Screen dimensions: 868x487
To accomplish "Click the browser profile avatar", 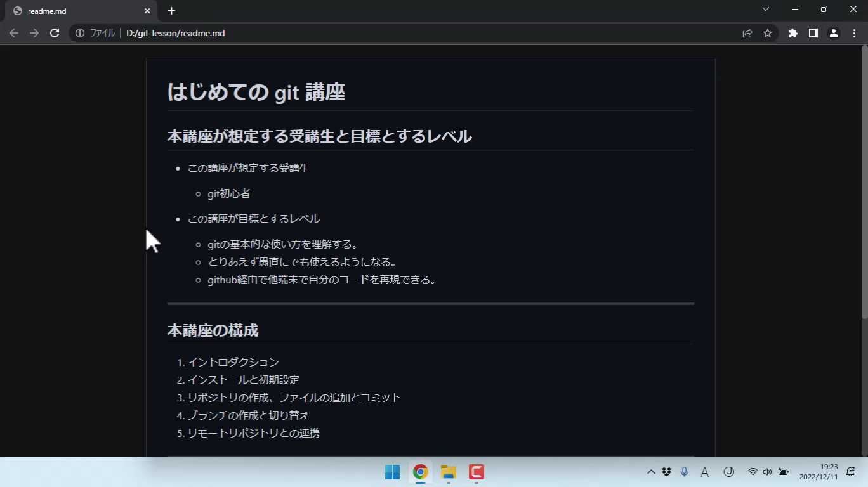I will pos(833,32).
